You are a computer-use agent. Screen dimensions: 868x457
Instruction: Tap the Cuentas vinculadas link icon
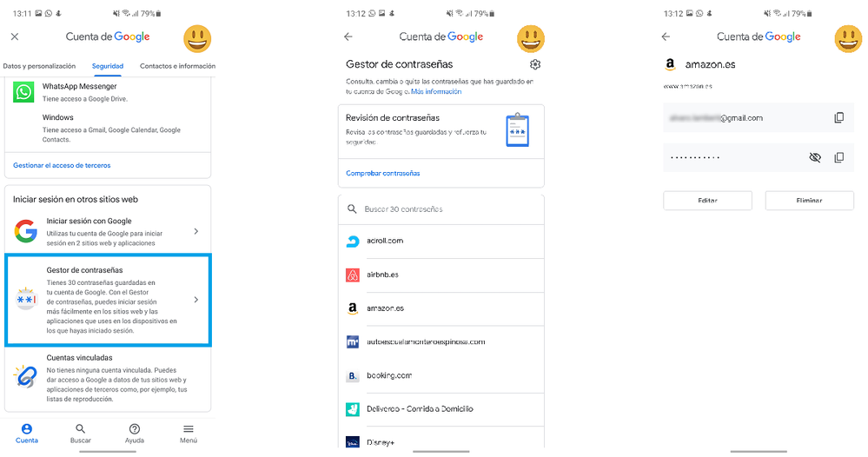coord(25,377)
